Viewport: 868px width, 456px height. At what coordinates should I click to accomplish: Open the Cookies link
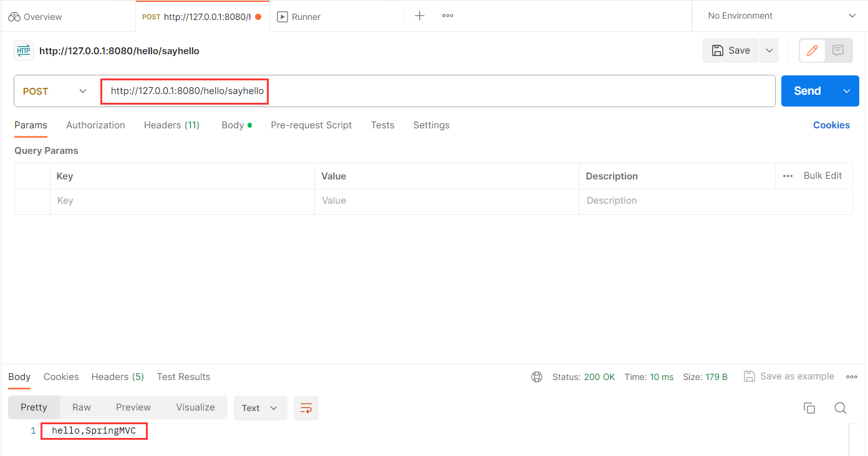click(831, 125)
